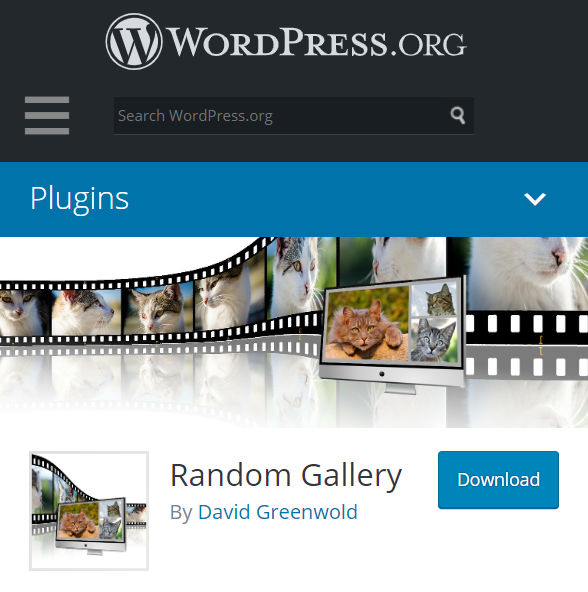Click the search magnifier icon
The height and width of the screenshot is (592, 588).
pos(457,116)
